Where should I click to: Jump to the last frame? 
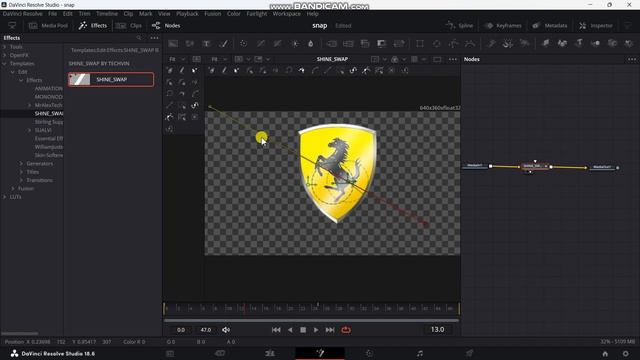pos(330,330)
